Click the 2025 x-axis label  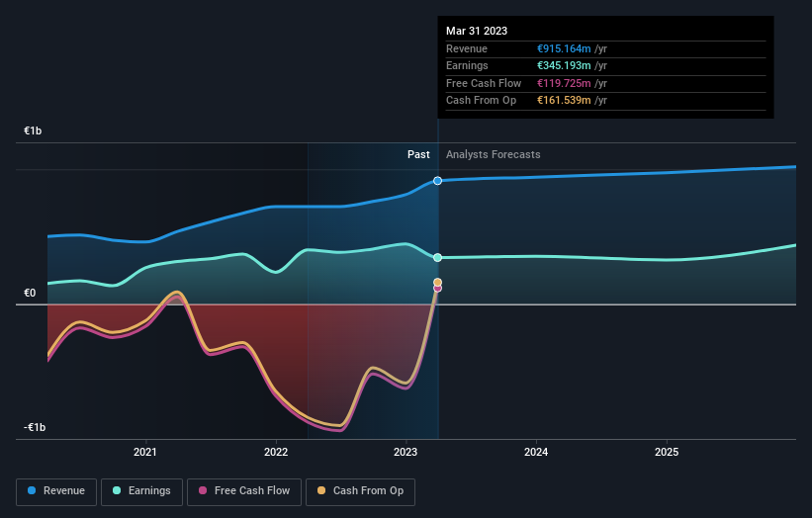click(667, 452)
